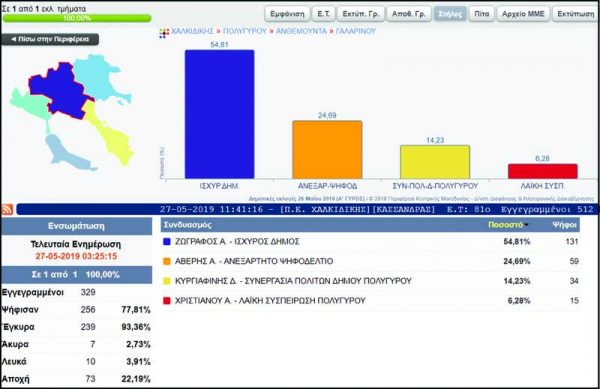
Task: Click the orange RSS feed icon
Action: 8,210
